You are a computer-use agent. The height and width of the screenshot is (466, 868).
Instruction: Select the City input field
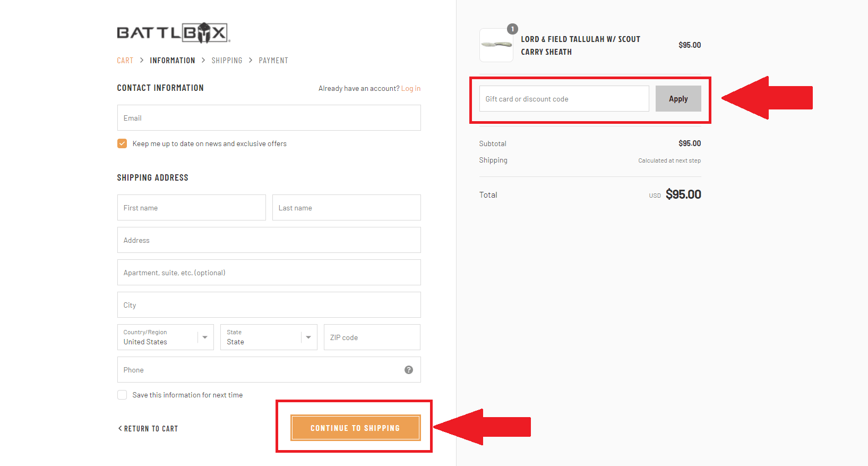point(269,305)
